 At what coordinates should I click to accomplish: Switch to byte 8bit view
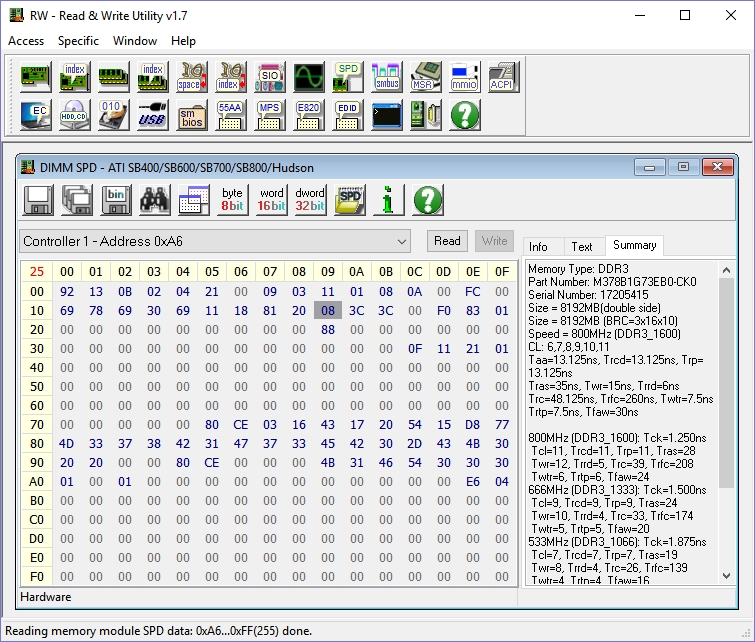[x=233, y=200]
